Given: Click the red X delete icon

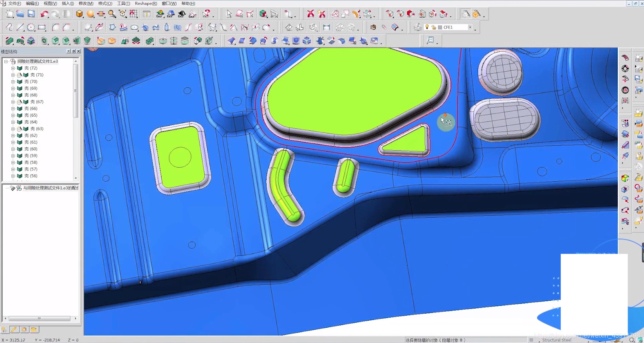Looking at the screenshot, I should pyautogui.click(x=310, y=14).
